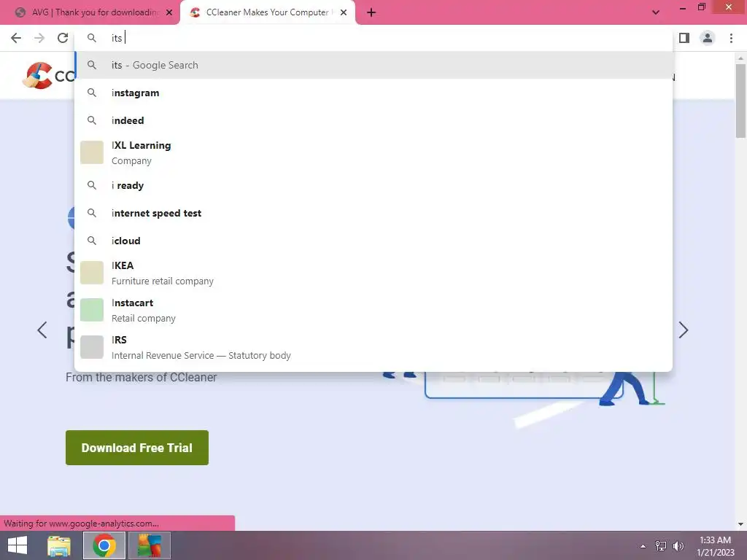
Task: Click the CCleaner logo
Action: 48,76
